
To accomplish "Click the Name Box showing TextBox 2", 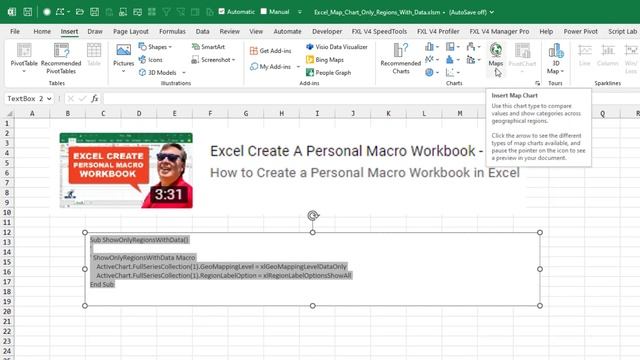I will pyautogui.click(x=25, y=98).
